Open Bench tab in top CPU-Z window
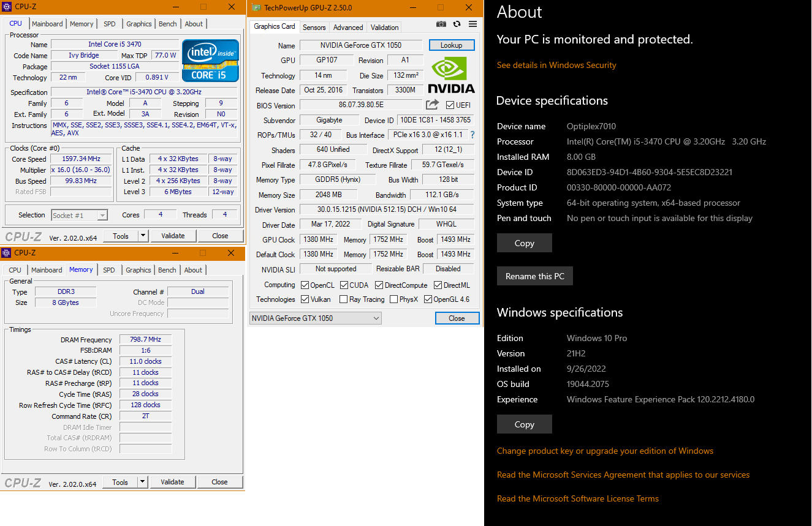 168,24
